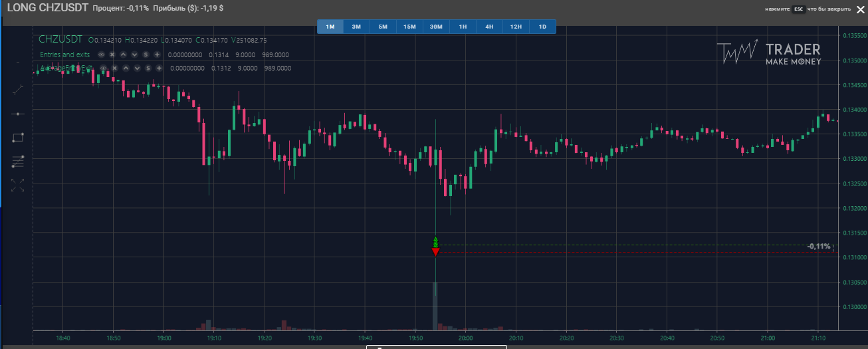Click the 0.1312 value in AverageEntryExit row
This screenshot has width=868, height=349.
click(221, 68)
